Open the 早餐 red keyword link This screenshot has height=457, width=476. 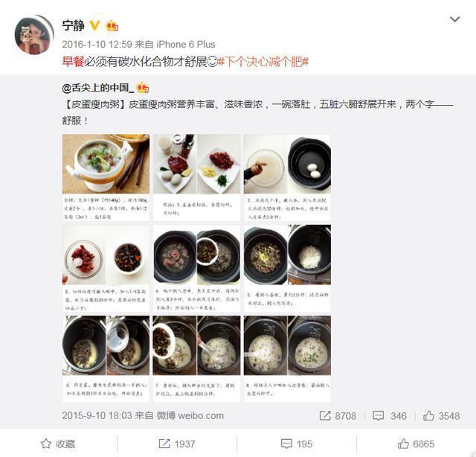click(73, 62)
